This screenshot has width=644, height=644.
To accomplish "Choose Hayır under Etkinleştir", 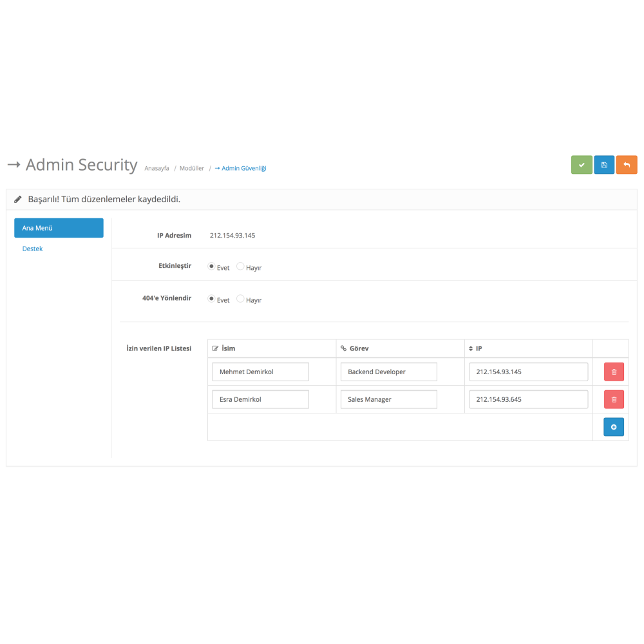I will 239,266.
